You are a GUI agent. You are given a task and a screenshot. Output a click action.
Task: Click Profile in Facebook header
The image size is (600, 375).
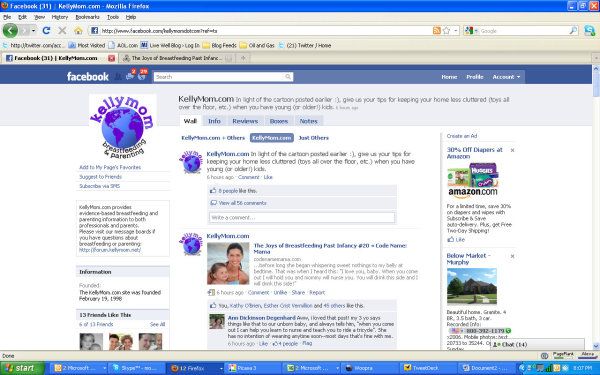[474, 77]
